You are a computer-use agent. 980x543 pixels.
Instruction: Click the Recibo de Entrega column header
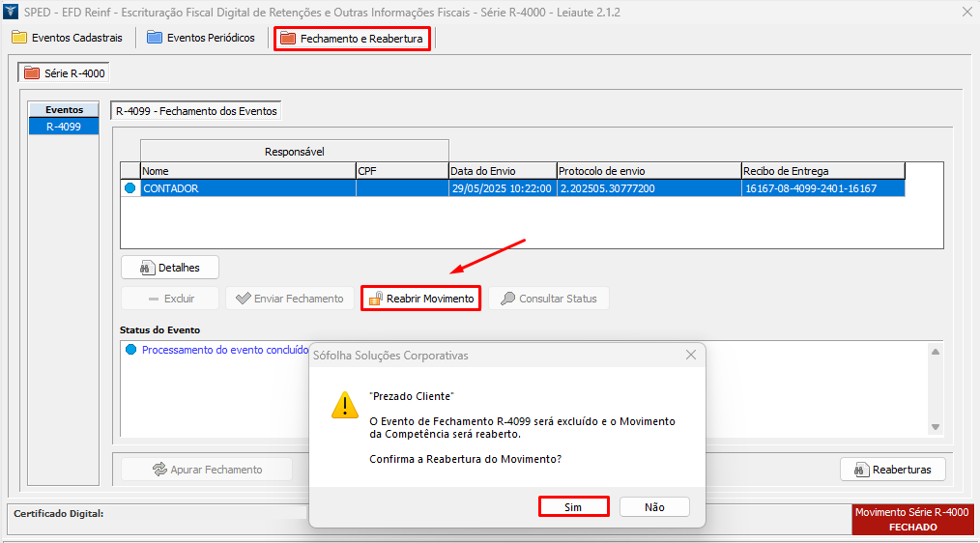tap(821, 171)
